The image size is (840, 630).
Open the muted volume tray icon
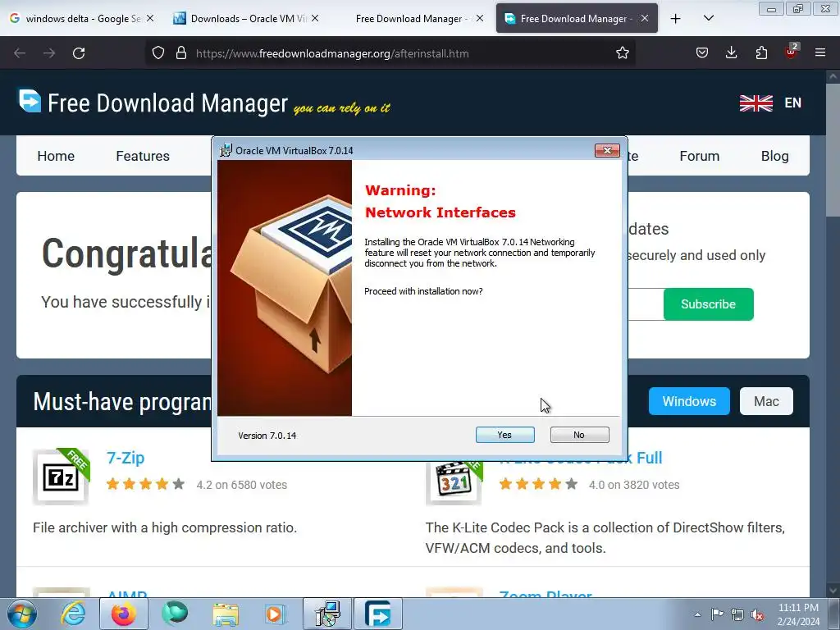pos(757,614)
